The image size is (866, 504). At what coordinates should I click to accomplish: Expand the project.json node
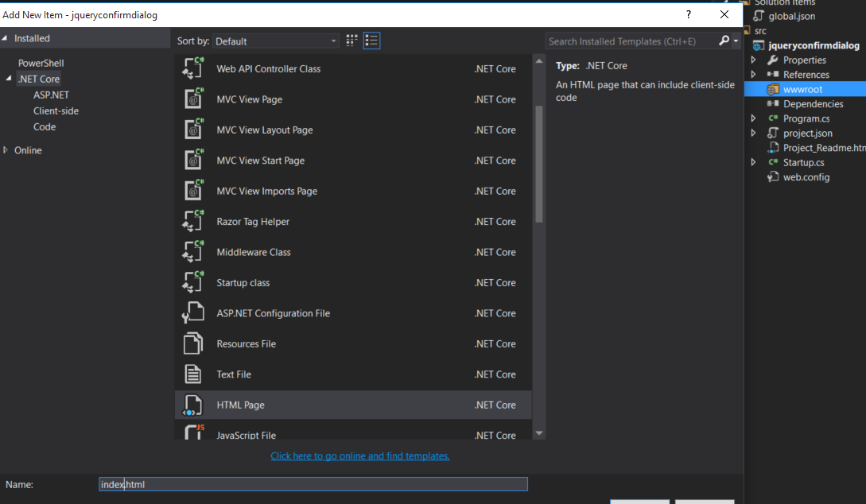pos(753,133)
